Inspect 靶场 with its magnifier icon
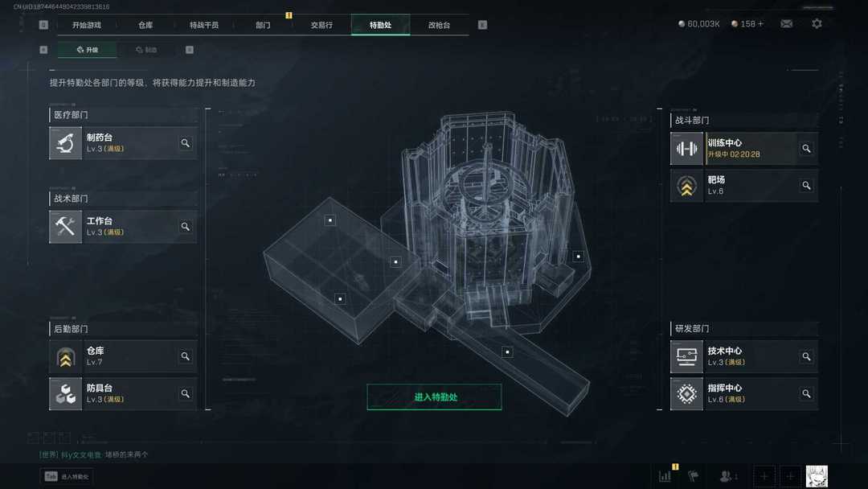This screenshot has width=868, height=489. click(x=807, y=186)
